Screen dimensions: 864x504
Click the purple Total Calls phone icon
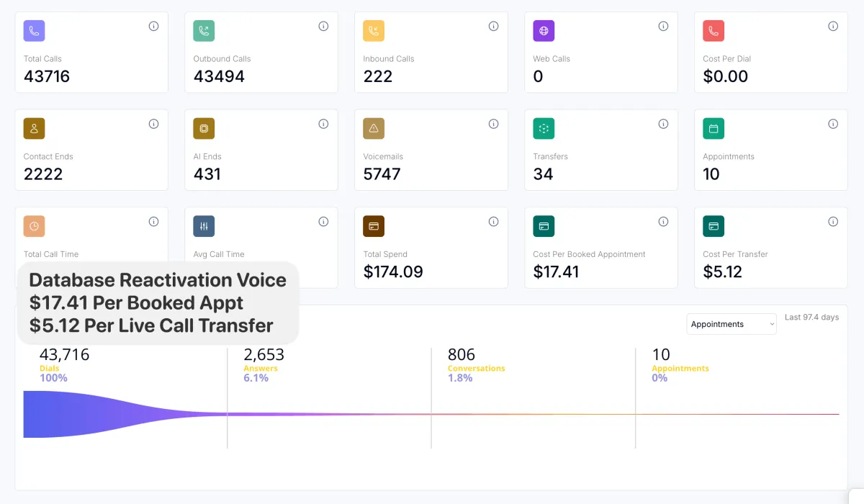click(x=34, y=31)
